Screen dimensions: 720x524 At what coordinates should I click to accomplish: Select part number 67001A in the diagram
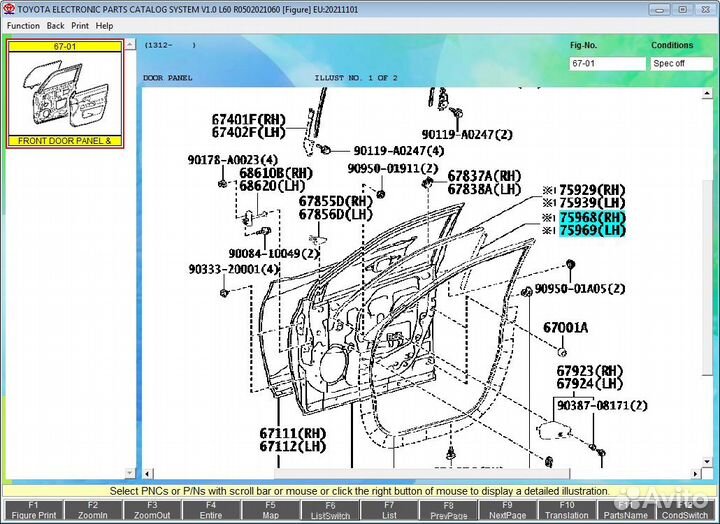(565, 327)
